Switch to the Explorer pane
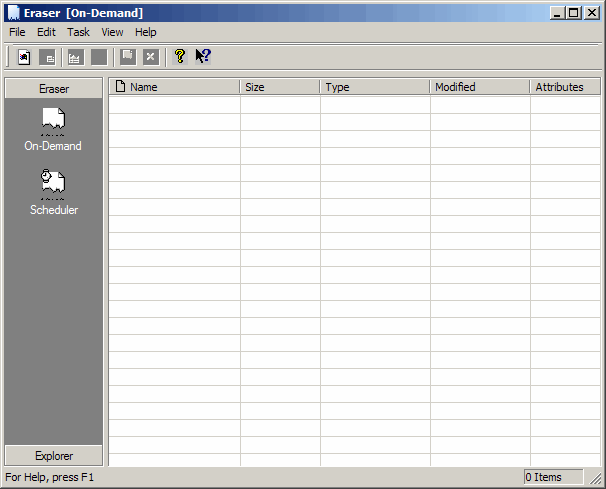Viewport: 606px width, 489px height. pos(54,456)
